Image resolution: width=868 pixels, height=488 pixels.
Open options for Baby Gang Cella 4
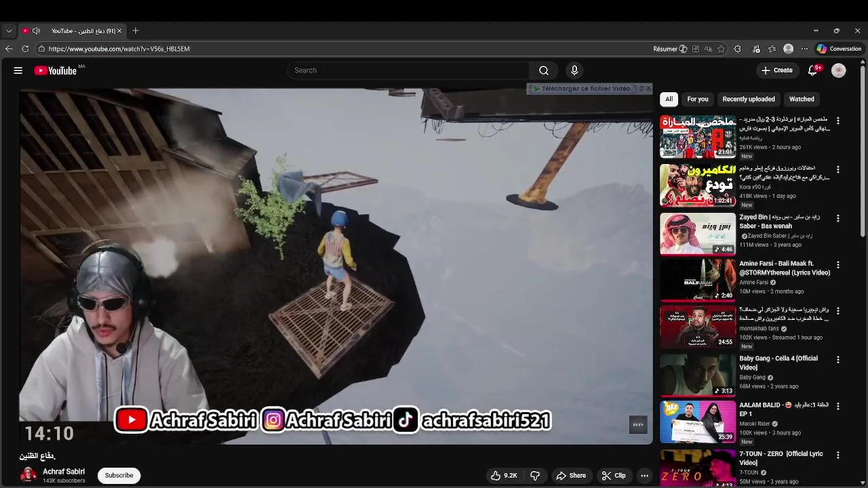point(838,360)
